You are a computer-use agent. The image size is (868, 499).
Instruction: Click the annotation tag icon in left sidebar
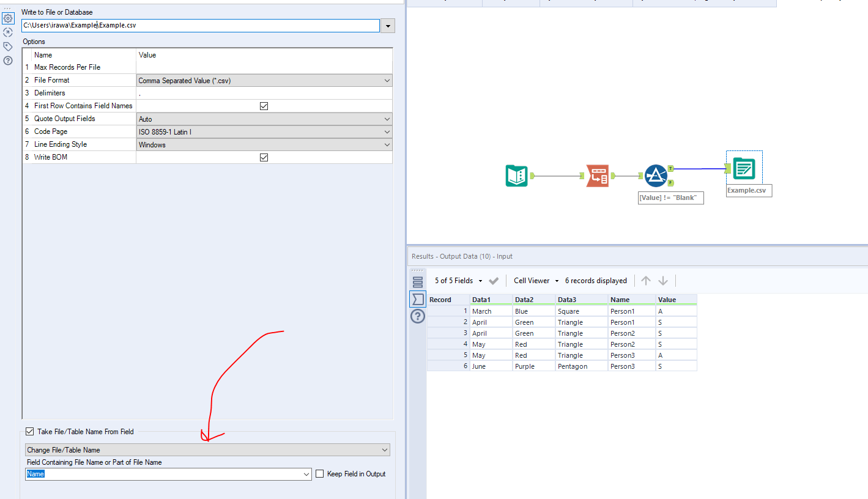pyautogui.click(x=8, y=46)
